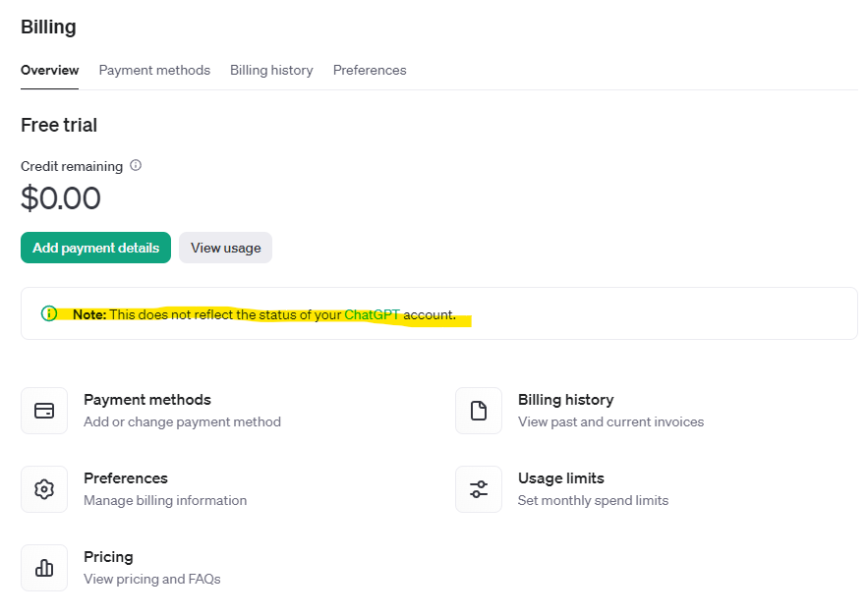Open the Payment methods card title
This screenshot has height=616, width=868.
point(147,400)
